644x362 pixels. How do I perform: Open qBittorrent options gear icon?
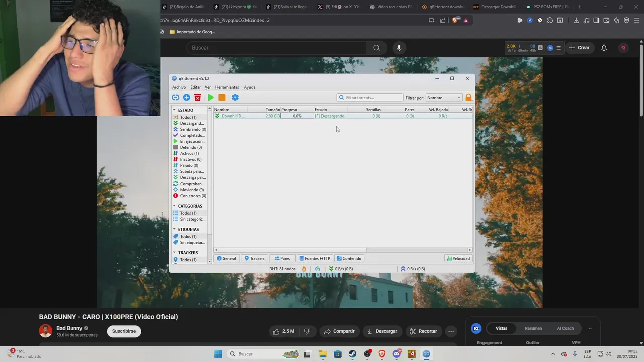coord(235,98)
